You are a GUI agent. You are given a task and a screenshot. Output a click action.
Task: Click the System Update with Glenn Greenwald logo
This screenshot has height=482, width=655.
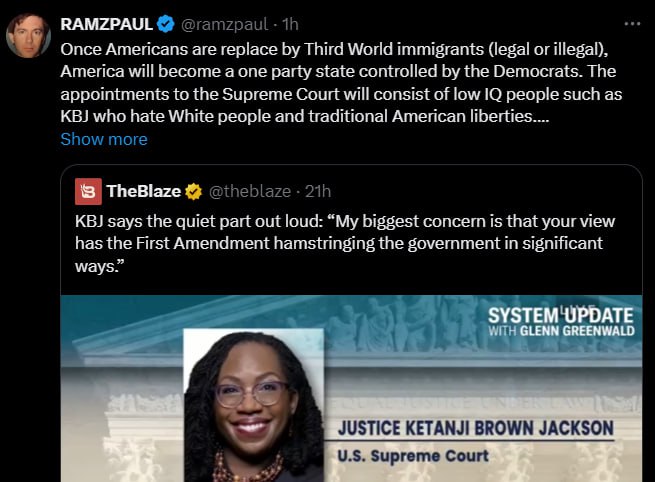561,322
